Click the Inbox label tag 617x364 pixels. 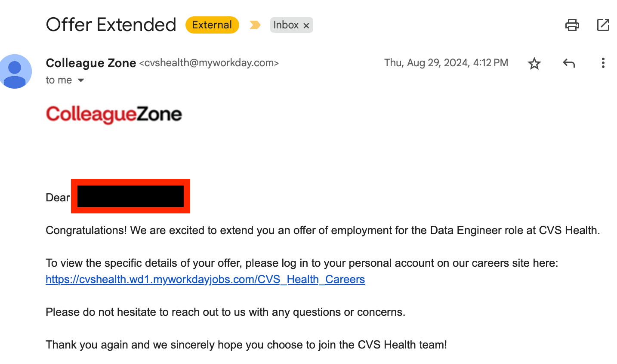286,25
